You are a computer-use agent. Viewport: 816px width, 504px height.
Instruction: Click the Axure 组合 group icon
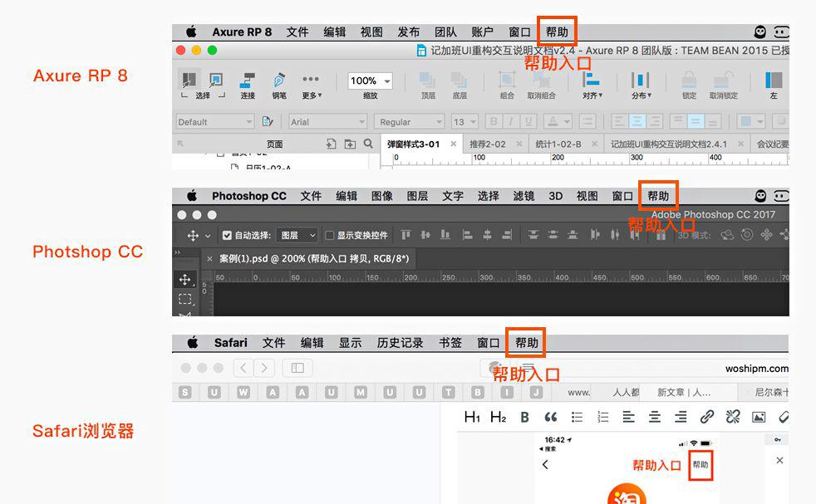pyautogui.click(x=506, y=80)
